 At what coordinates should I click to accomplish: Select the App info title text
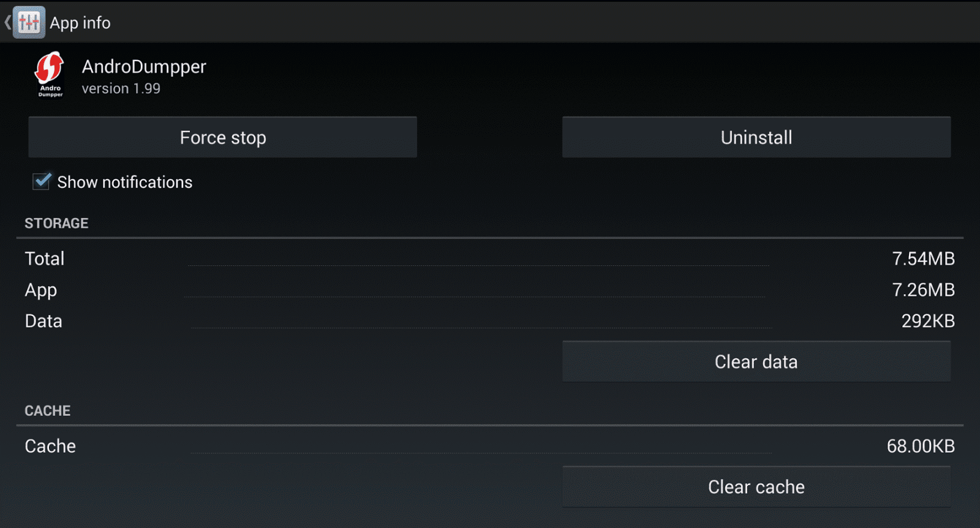[80, 23]
